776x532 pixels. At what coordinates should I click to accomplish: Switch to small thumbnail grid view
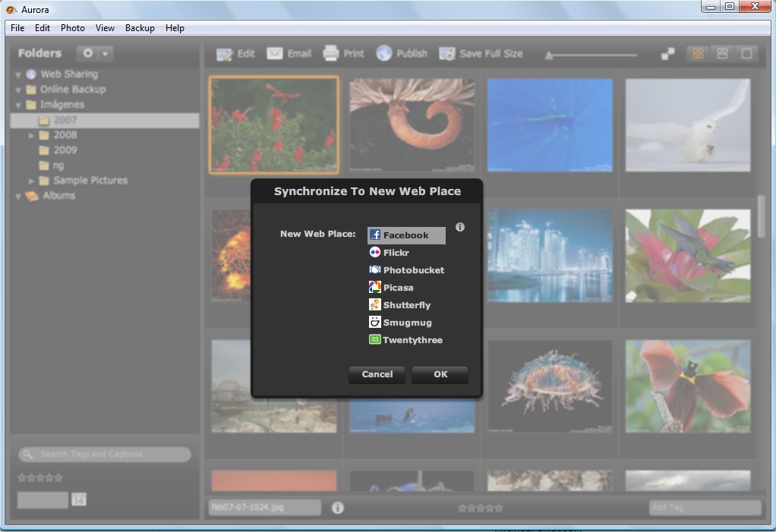(x=698, y=53)
